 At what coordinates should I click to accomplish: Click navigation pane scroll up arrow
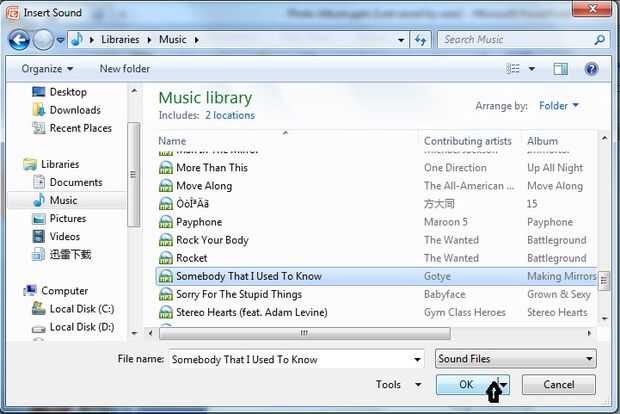click(134, 91)
